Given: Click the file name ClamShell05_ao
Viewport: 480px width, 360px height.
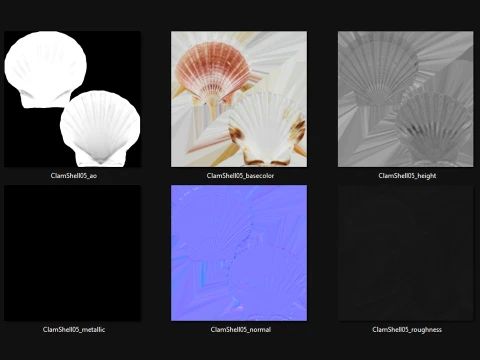Looking at the screenshot, I should [74, 176].
